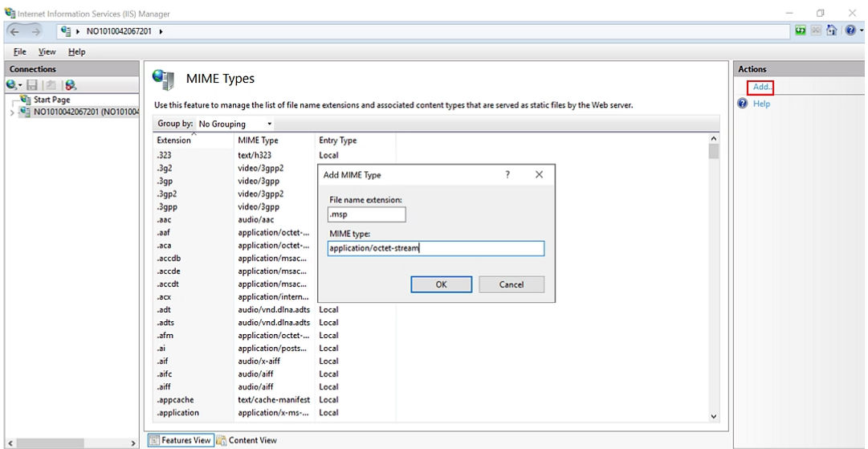Open the dropdown arrow beside the toolbar help icon
The width and height of the screenshot is (868, 449).
pyautogui.click(x=862, y=31)
